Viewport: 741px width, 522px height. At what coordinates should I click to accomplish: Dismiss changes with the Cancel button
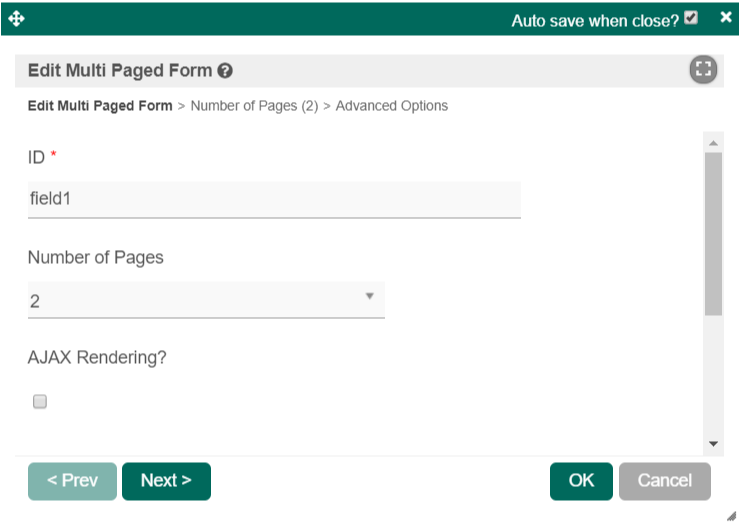point(664,481)
